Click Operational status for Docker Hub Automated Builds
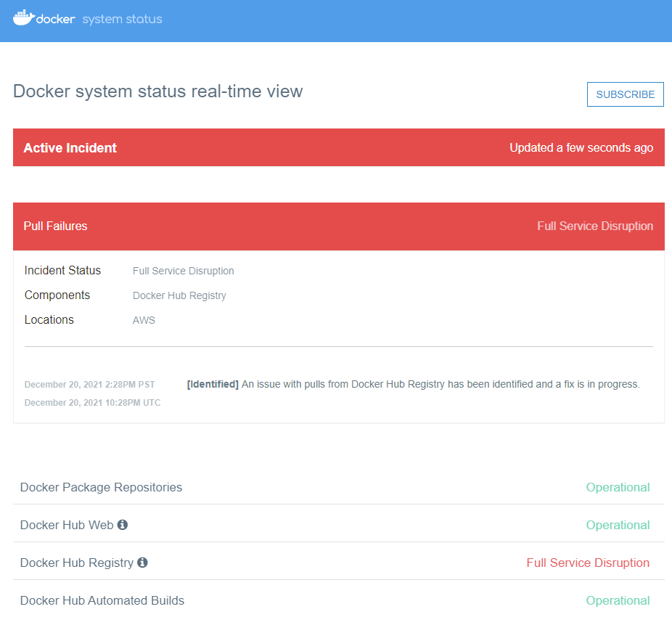 click(618, 601)
